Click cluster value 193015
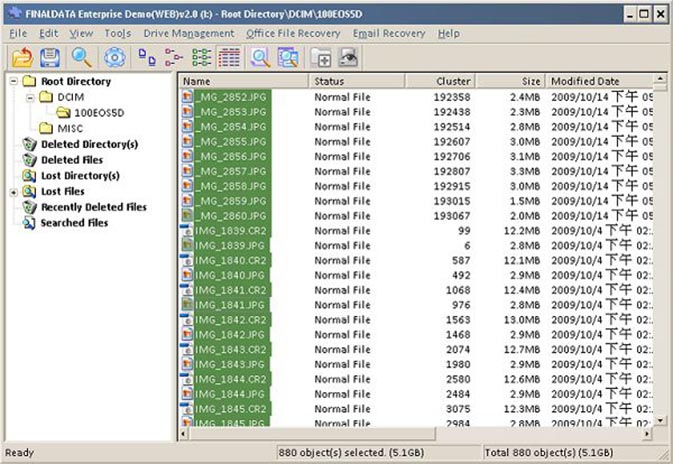Image resolution: width=673 pixels, height=464 pixels. pyautogui.click(x=452, y=201)
